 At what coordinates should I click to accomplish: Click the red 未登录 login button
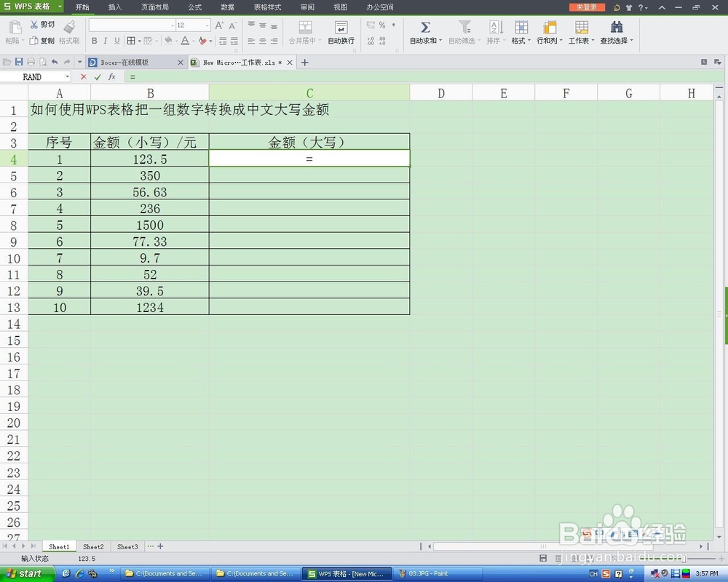[x=587, y=7]
